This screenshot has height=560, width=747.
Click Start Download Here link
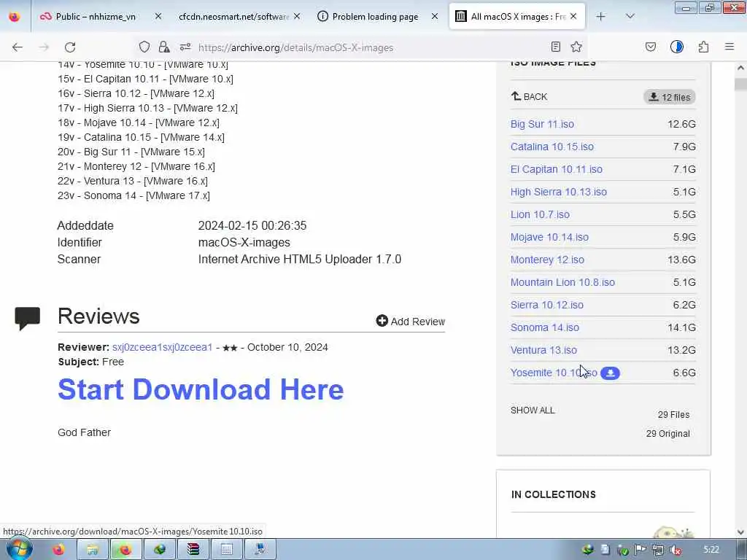point(201,389)
